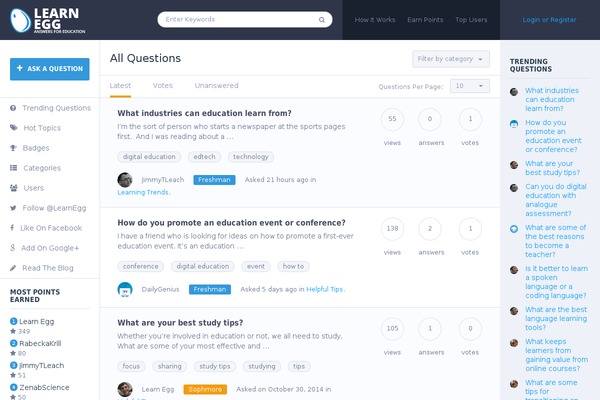Viewport: 600px width, 400px height.
Task: Switch to the Unanswered tab
Action: coord(216,85)
